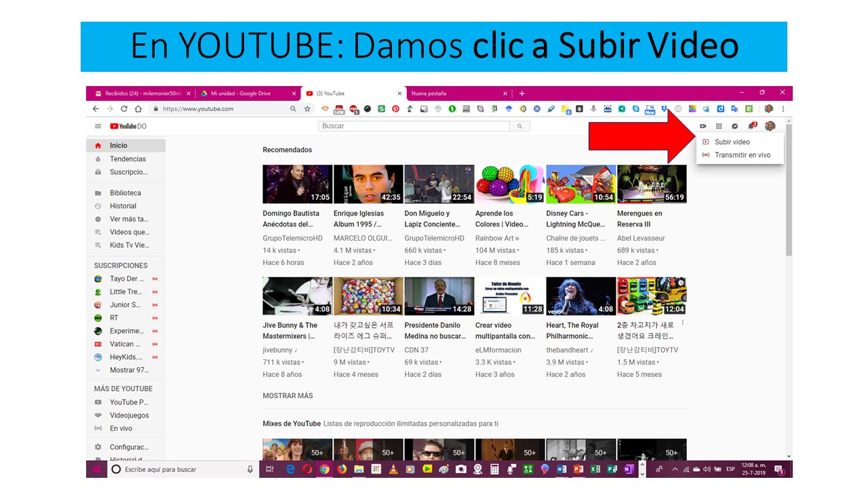Screen dimensions: 868x488
Task: Open the Tayo subscription channel
Action: click(125, 279)
